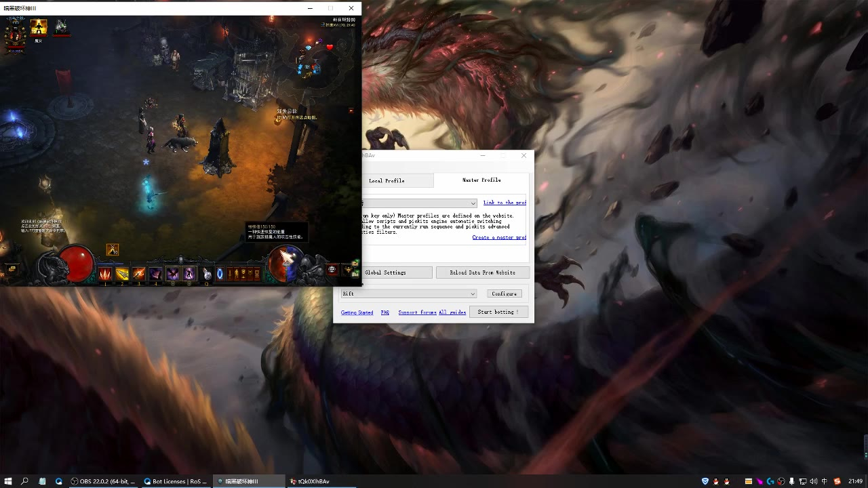868x488 pixels.
Task: Open the All guides link
Action: coord(452,312)
